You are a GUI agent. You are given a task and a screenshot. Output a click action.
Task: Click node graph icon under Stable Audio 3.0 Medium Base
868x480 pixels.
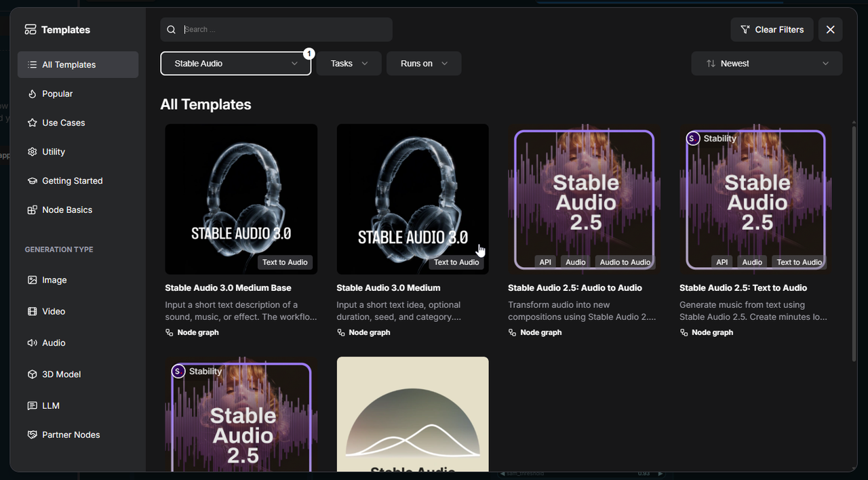[170, 333]
